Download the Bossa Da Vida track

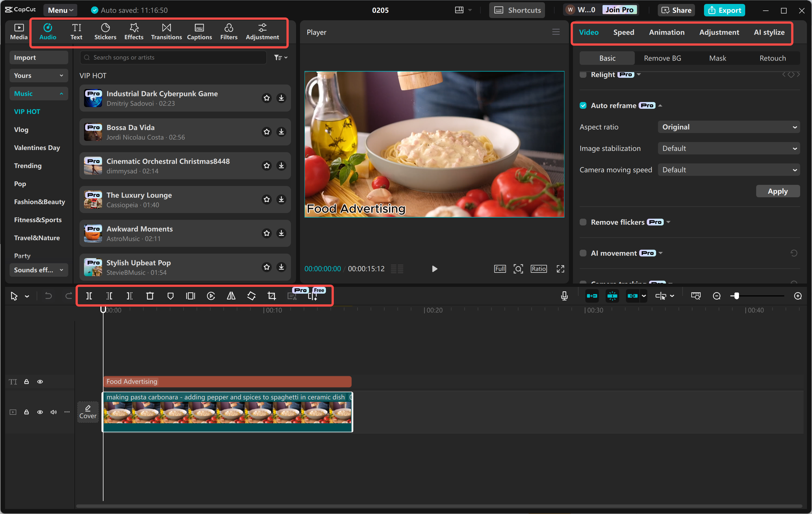tap(281, 132)
